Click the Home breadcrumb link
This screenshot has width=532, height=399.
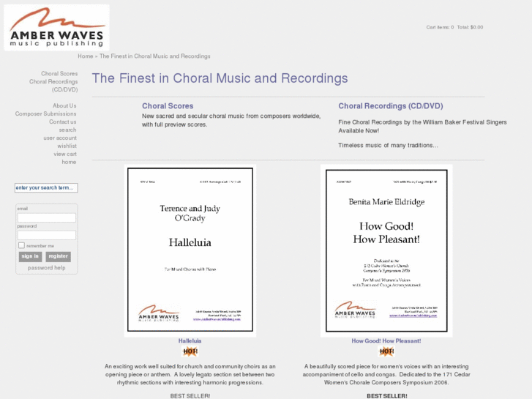point(85,56)
